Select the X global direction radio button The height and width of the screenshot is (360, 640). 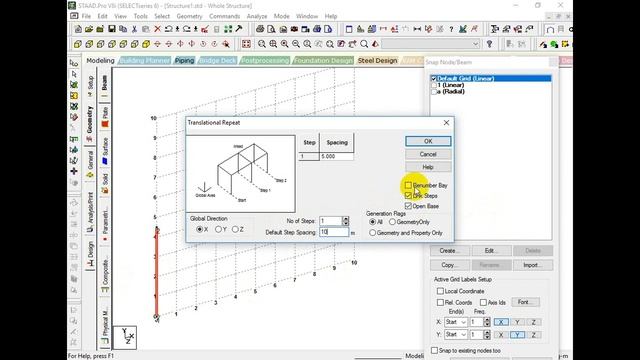[200, 229]
